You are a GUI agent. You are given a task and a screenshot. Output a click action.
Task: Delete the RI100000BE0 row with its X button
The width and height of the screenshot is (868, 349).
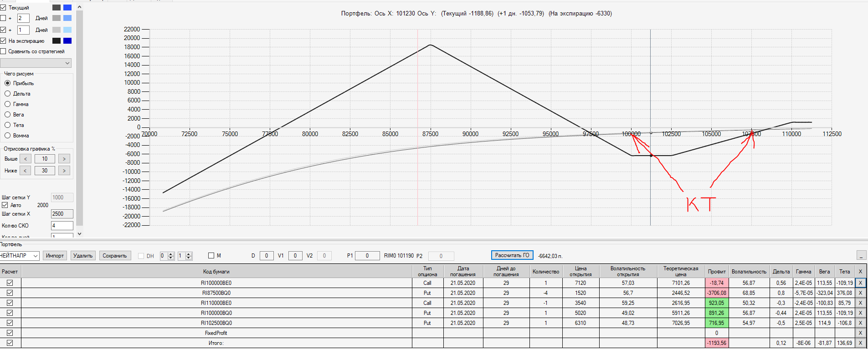[x=860, y=283]
